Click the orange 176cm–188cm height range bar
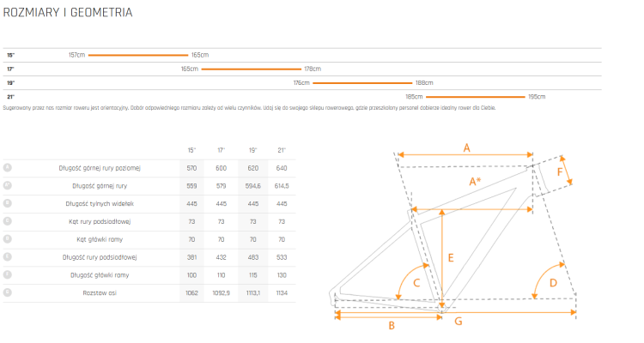Image resolution: width=644 pixels, height=343 pixels. (362, 83)
